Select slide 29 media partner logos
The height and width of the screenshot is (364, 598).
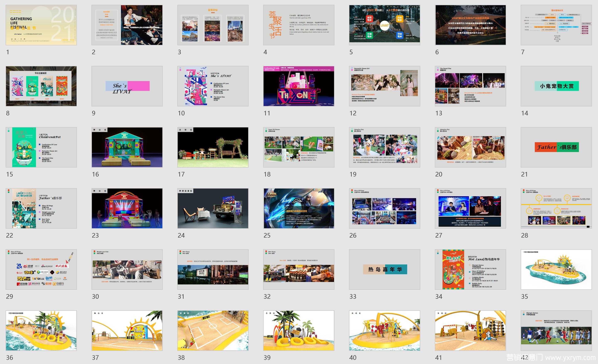tap(41, 270)
